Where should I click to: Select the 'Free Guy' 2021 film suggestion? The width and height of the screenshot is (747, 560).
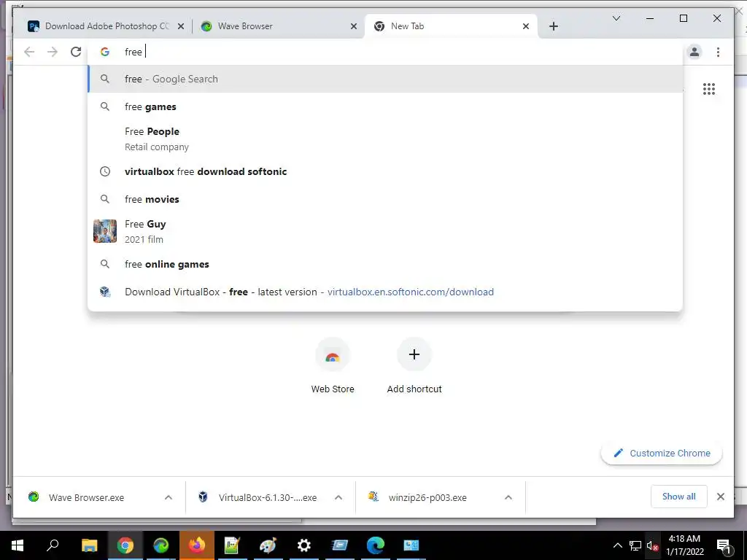pyautogui.click(x=385, y=231)
